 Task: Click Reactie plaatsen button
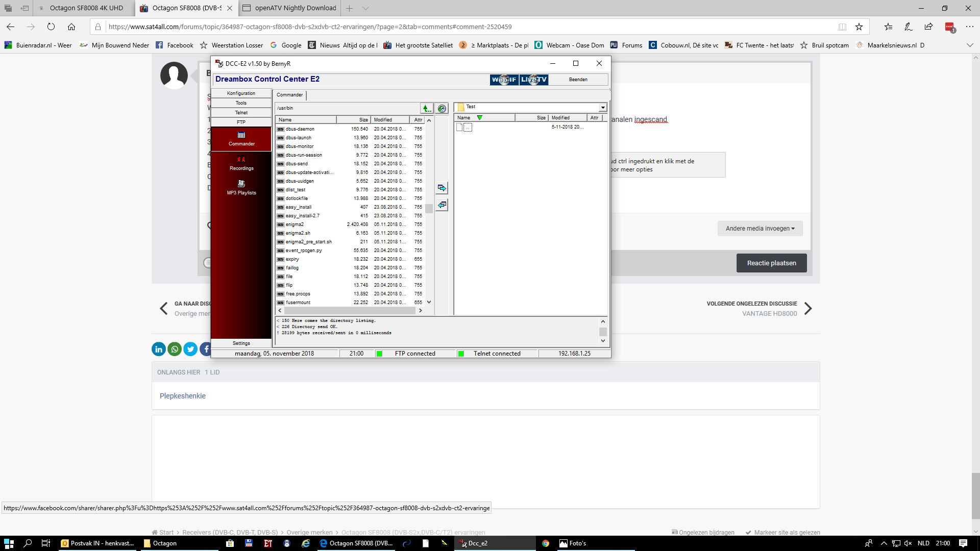771,263
